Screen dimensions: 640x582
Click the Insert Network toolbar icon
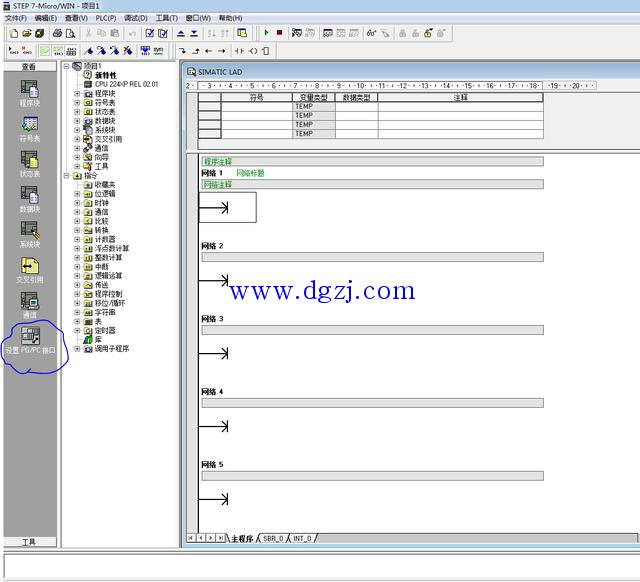[x=14, y=51]
